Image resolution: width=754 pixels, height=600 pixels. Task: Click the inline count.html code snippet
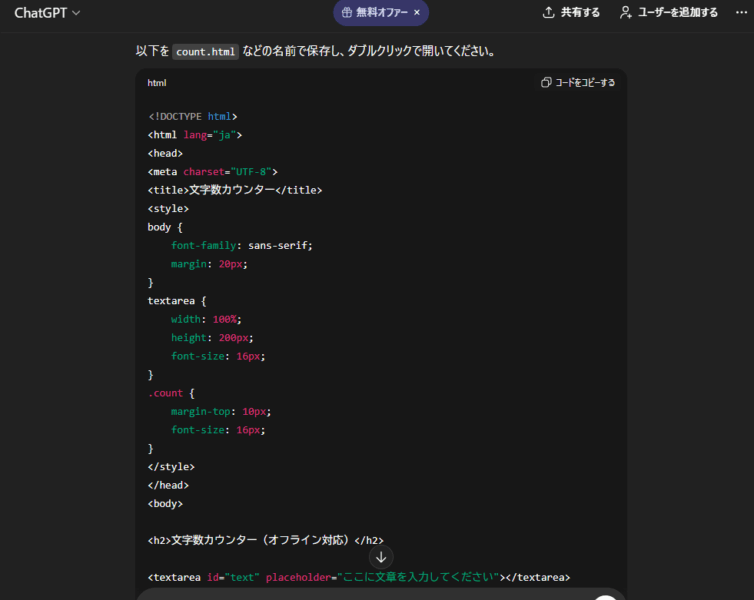tap(205, 51)
